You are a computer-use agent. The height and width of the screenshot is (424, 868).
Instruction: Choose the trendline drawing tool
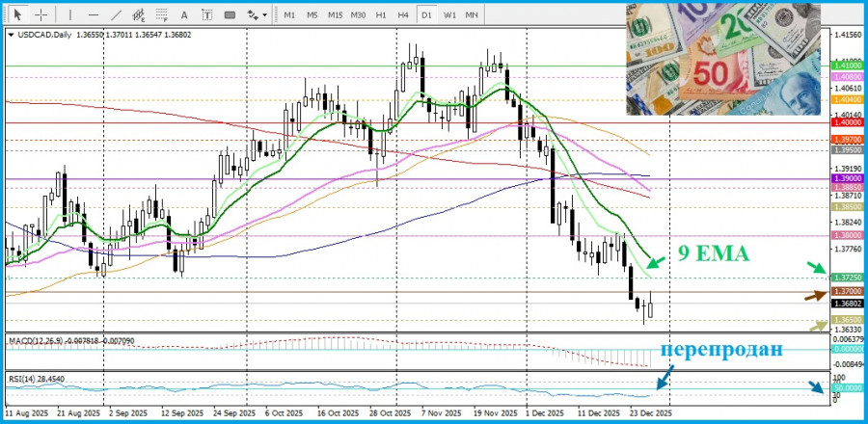pyautogui.click(x=117, y=14)
